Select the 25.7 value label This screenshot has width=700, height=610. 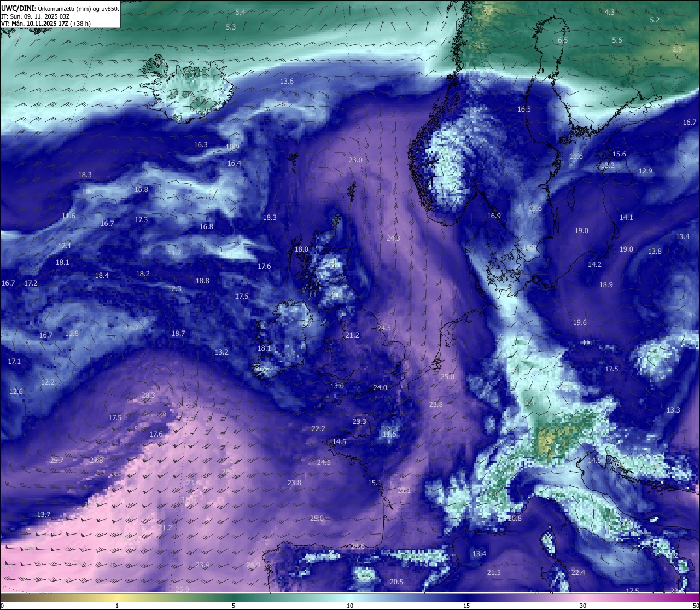tap(57, 460)
